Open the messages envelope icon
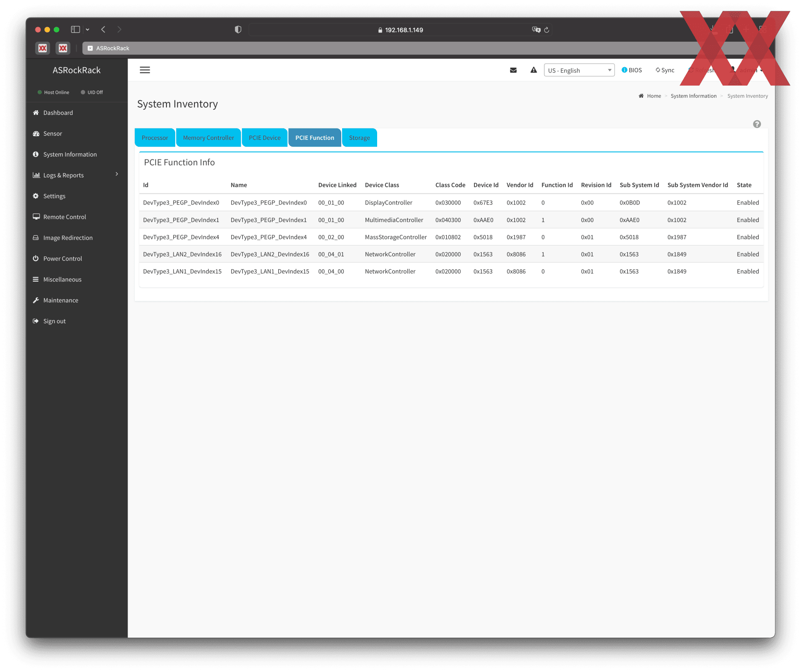Viewport: 801px width, 672px height. tap(513, 70)
